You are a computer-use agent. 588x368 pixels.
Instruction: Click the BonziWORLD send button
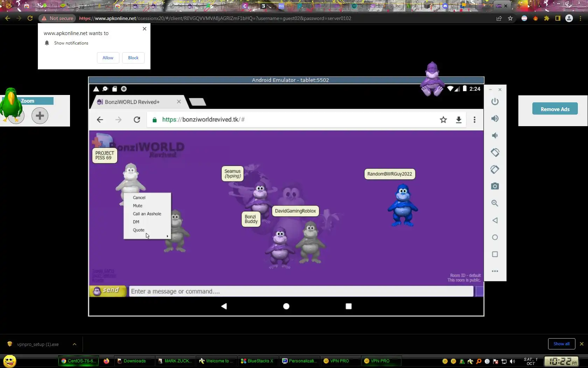click(x=108, y=291)
